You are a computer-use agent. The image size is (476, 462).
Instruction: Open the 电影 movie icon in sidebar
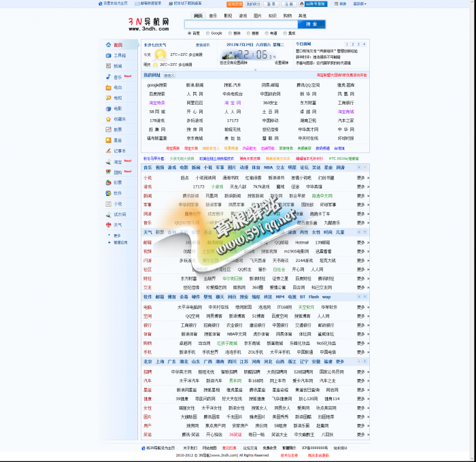coord(108,108)
